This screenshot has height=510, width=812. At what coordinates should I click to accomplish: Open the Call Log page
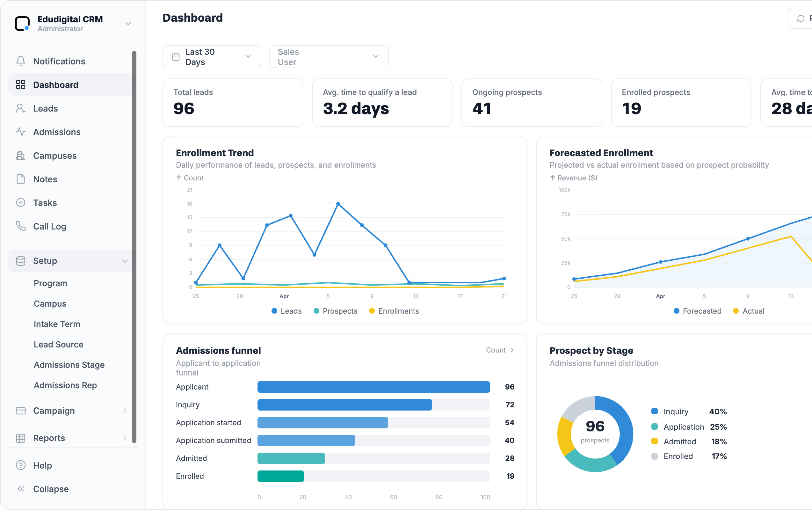70,226
